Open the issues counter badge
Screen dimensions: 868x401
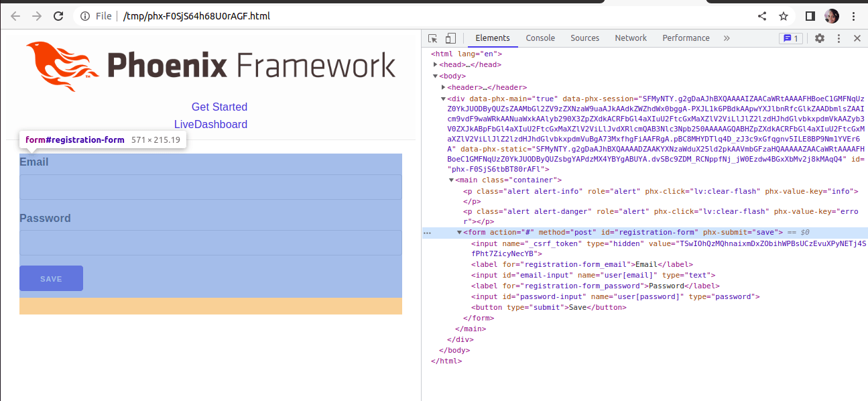790,38
